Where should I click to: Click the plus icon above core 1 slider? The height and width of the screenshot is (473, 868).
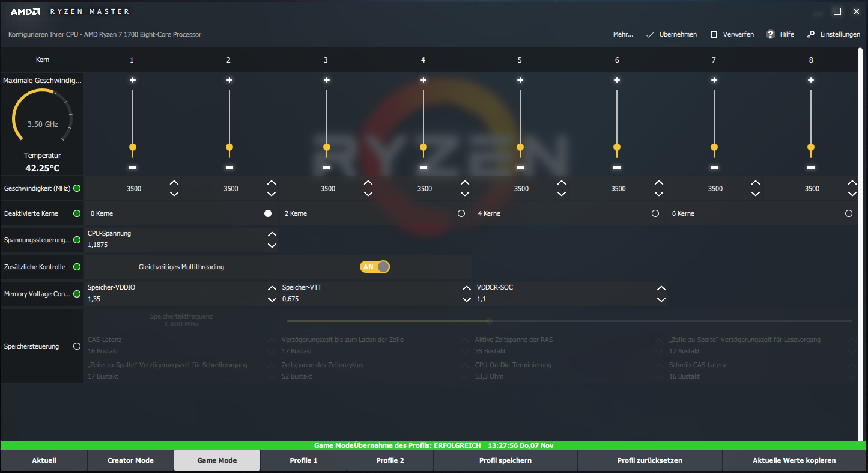pyautogui.click(x=132, y=80)
